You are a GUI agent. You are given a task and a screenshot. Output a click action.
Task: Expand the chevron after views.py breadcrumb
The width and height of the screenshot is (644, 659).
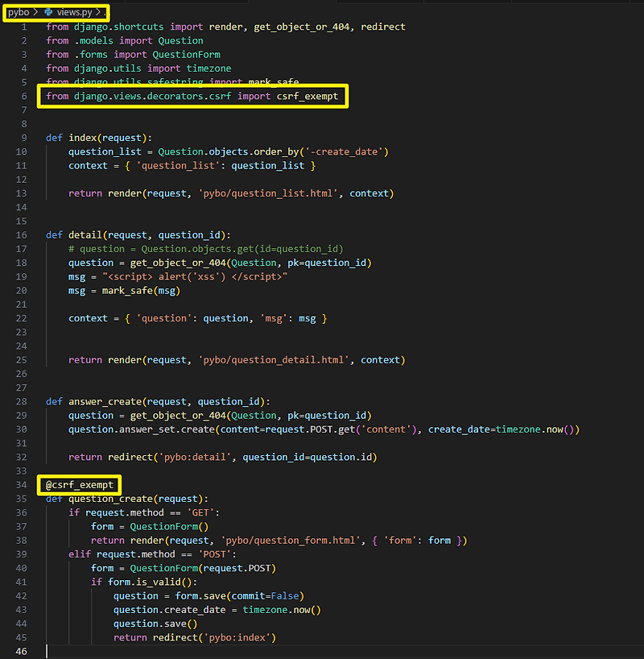point(99,12)
